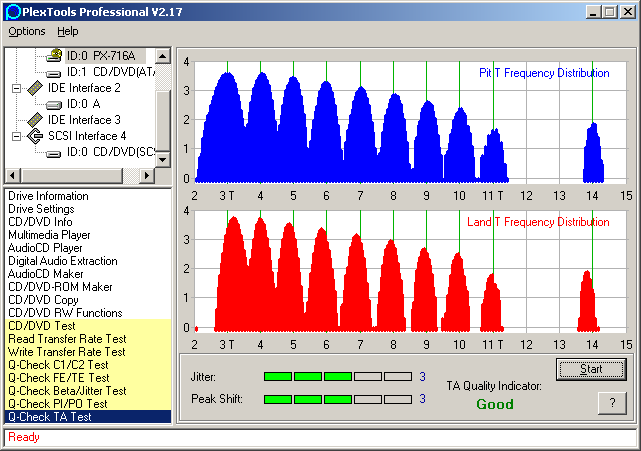
Task: Click the ID:1 CD/DVD drive icon
Action: tap(53, 72)
